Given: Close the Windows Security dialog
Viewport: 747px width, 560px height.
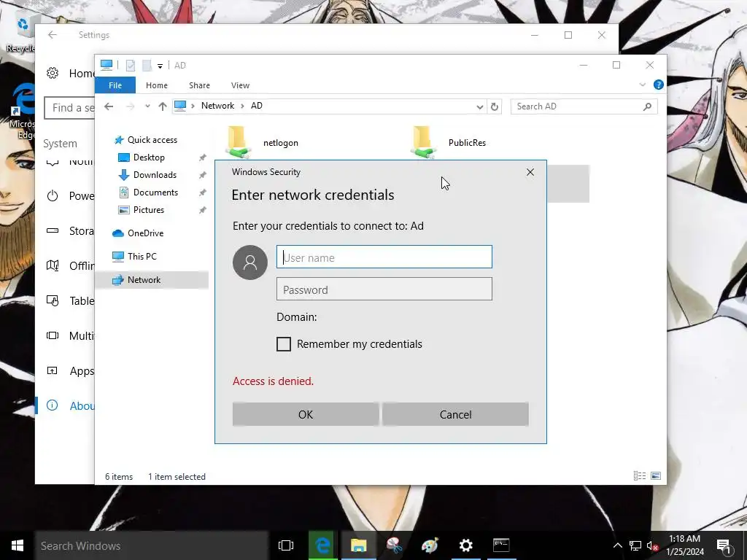Looking at the screenshot, I should coord(530,172).
